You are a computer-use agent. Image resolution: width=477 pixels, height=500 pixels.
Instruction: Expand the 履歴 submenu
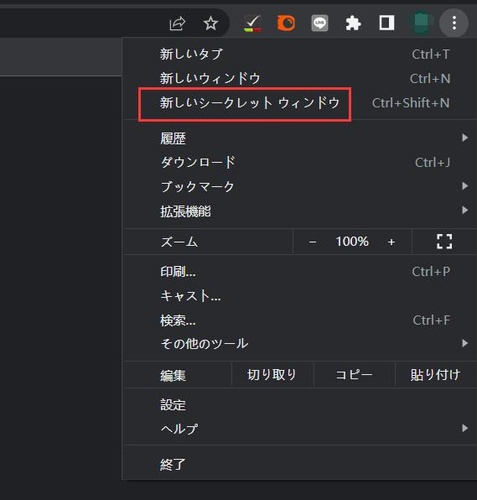click(300, 138)
